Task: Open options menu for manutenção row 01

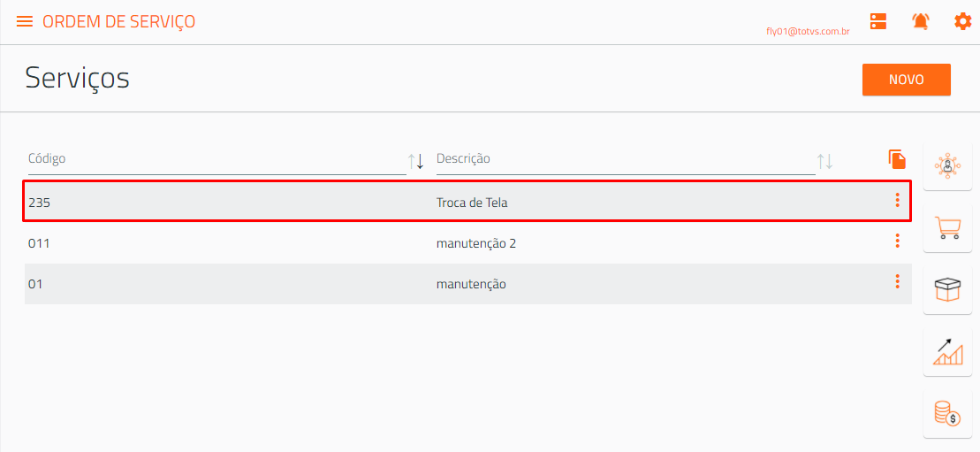Action: click(898, 281)
